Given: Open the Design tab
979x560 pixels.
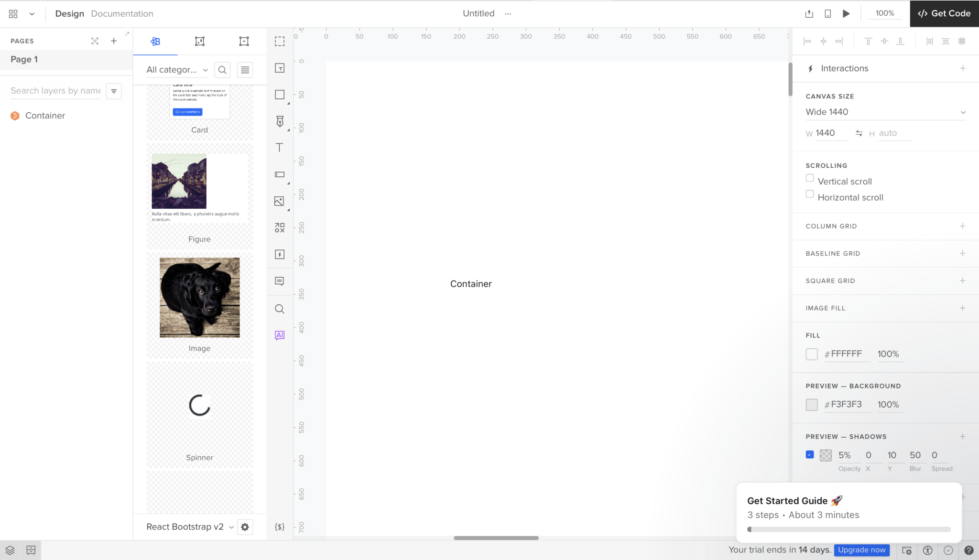Looking at the screenshot, I should coord(70,13).
